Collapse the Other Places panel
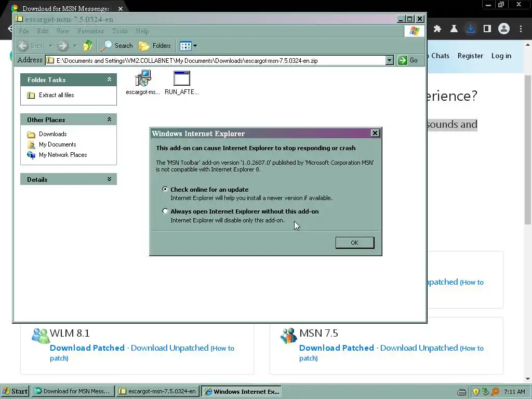 [109, 119]
